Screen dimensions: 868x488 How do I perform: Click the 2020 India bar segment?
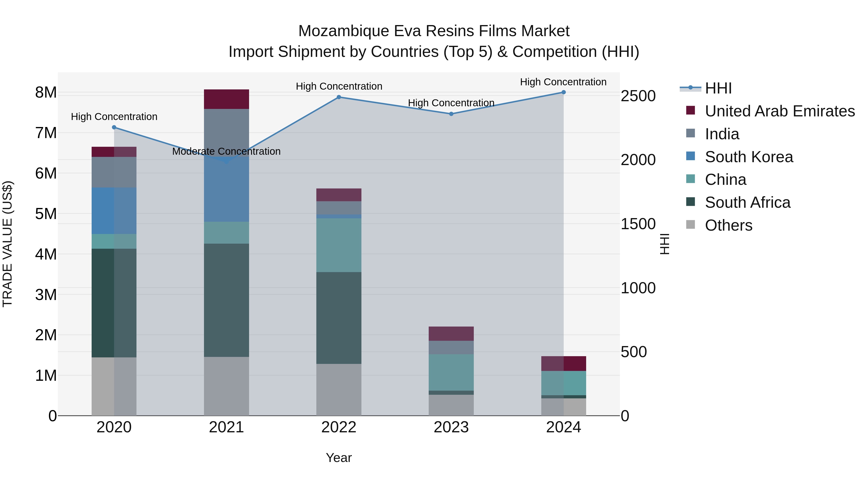[114, 172]
